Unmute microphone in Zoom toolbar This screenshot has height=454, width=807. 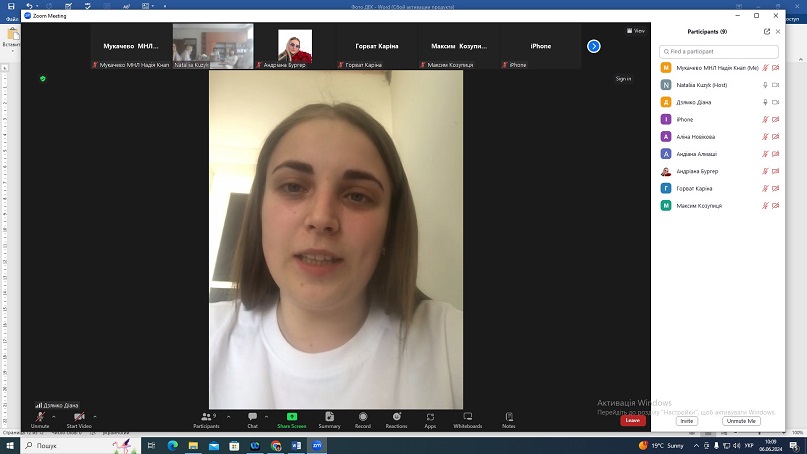tap(40, 420)
